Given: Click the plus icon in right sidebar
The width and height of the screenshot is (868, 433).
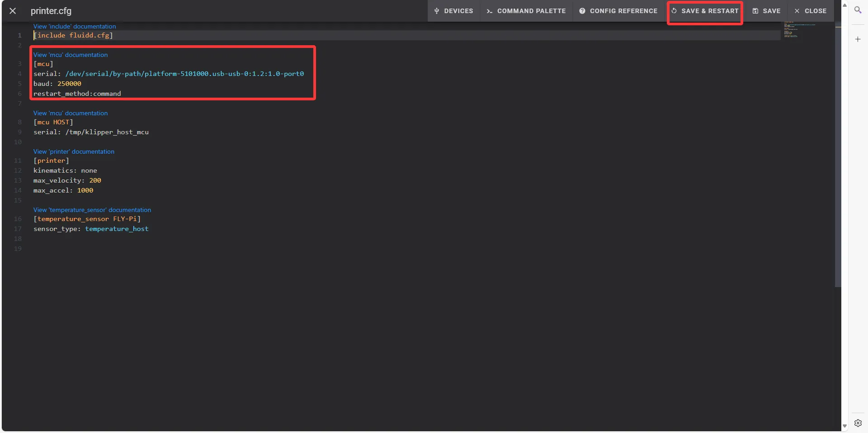Looking at the screenshot, I should click(x=858, y=39).
